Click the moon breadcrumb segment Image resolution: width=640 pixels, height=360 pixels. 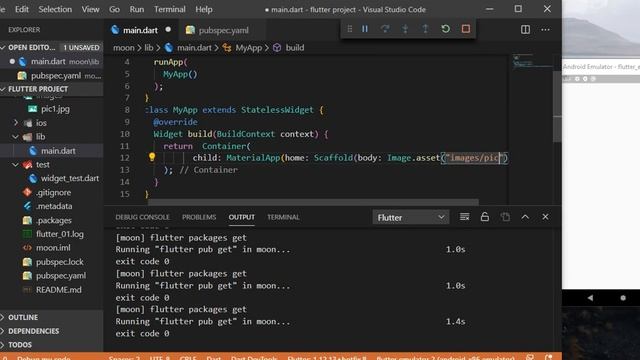click(x=124, y=48)
